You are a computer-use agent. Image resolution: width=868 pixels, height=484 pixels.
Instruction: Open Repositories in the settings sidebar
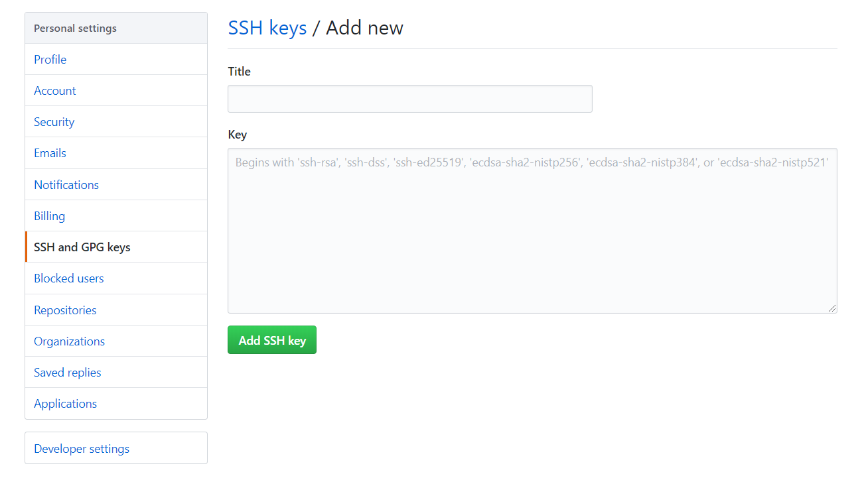pos(65,310)
